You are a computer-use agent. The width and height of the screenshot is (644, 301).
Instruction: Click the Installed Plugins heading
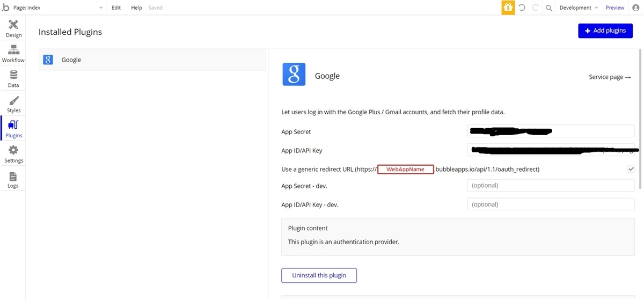click(70, 32)
